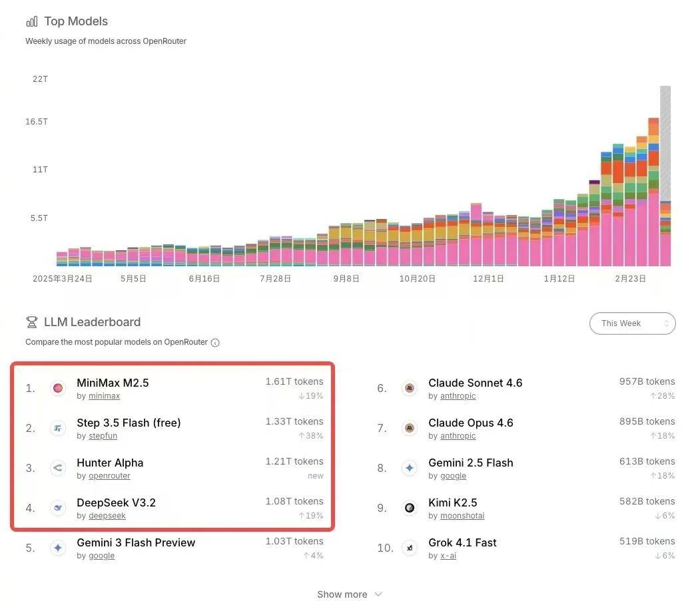
Task: Click the 957B tokens value
Action: tap(647, 381)
